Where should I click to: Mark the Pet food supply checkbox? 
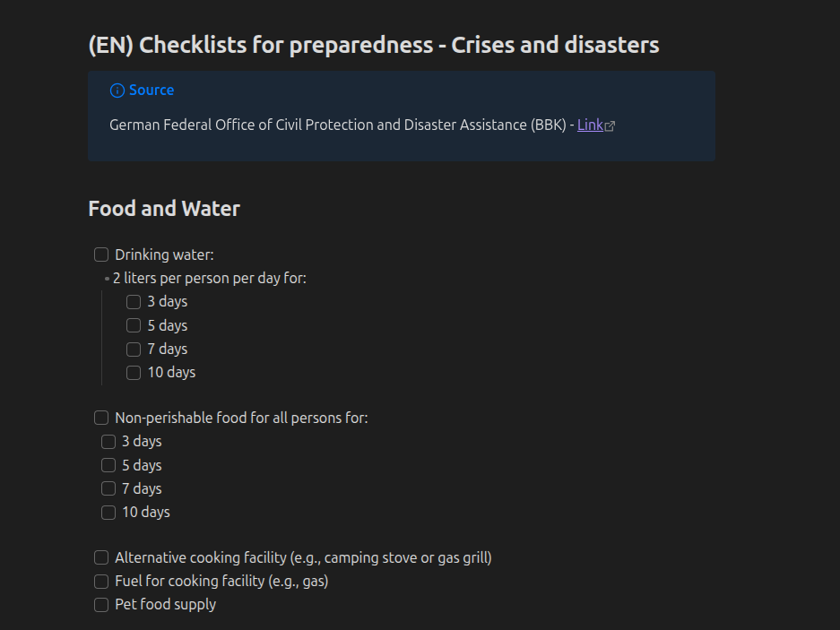tap(100, 604)
